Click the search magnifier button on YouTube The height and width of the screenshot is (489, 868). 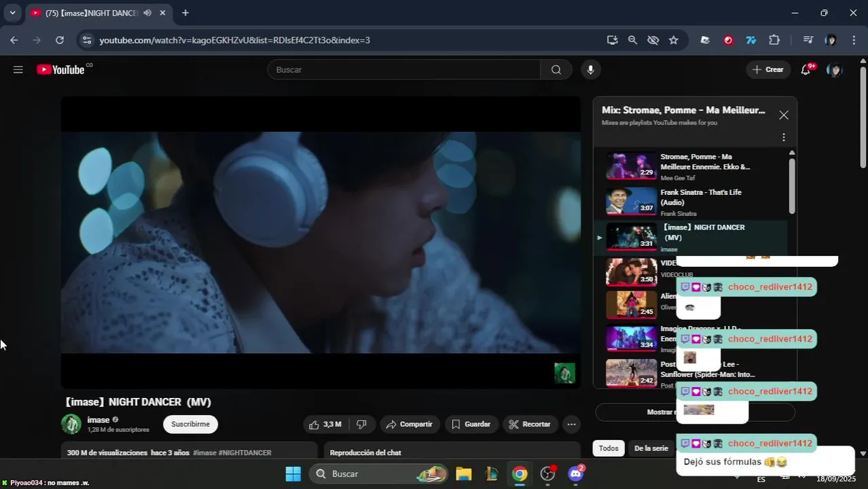click(x=556, y=69)
